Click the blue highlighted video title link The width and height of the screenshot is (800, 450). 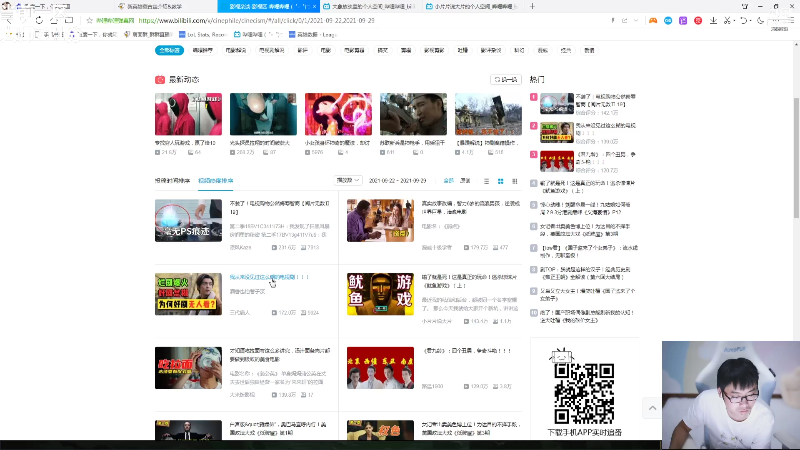tap(269, 277)
